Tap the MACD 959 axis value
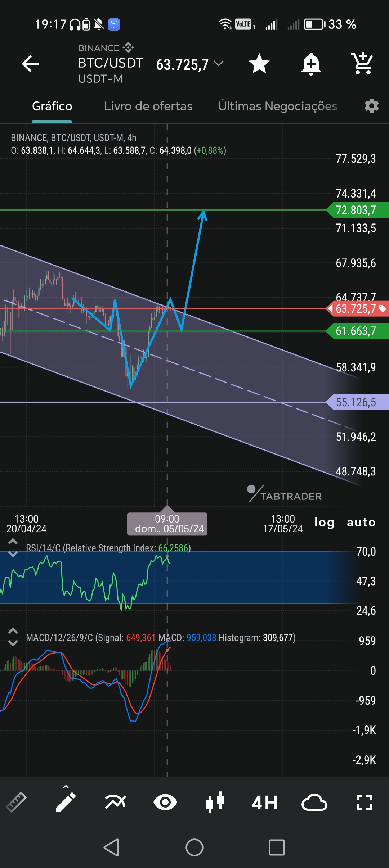The height and width of the screenshot is (868, 389). point(367,641)
